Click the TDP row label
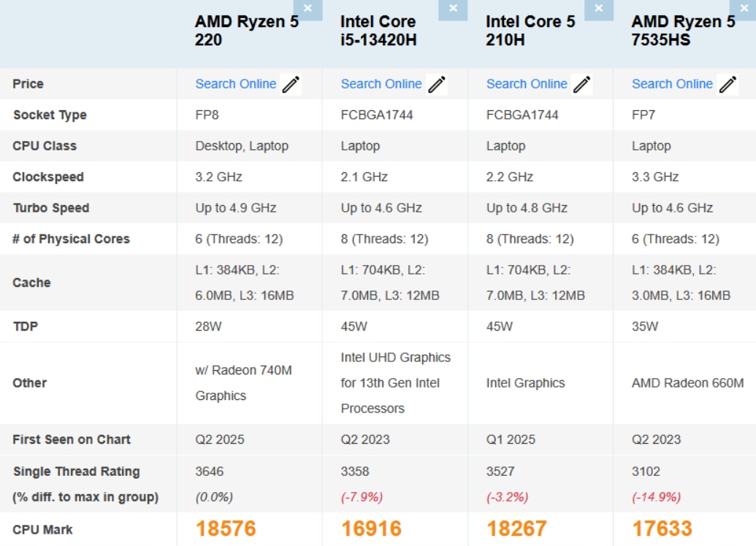Viewport: 756px width, 546px height. tap(25, 327)
